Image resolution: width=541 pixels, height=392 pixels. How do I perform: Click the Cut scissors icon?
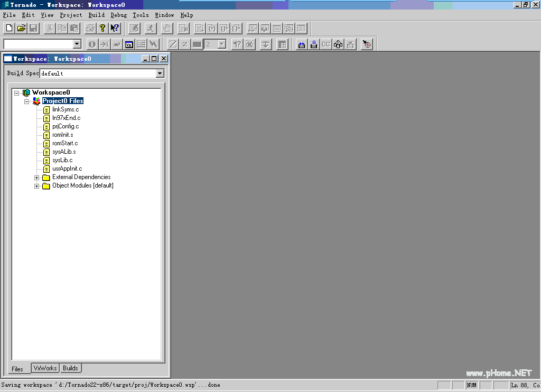coord(50,29)
